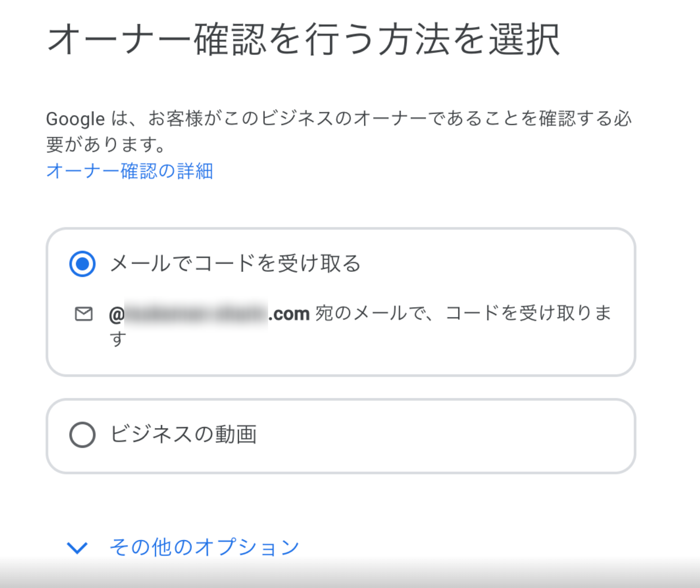Screen dimensions: 700x588
Task: Select the email verification option card
Action: point(342,301)
